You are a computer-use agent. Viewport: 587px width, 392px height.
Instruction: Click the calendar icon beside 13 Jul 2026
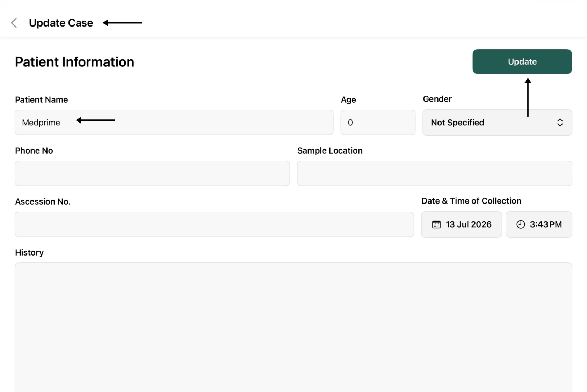(x=436, y=224)
